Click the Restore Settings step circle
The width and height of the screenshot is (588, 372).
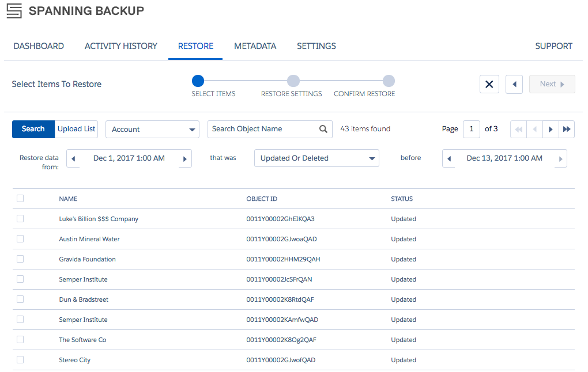click(293, 81)
